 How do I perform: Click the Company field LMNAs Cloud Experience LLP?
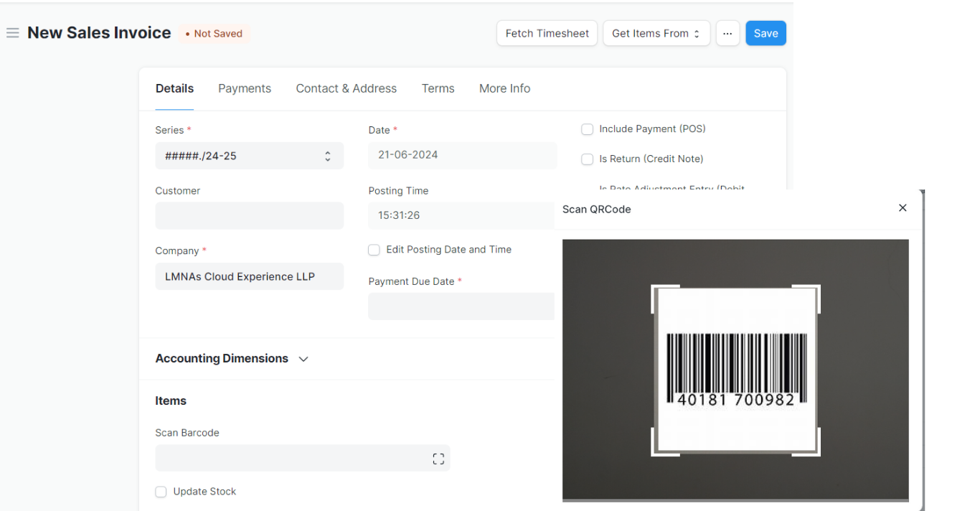point(249,276)
